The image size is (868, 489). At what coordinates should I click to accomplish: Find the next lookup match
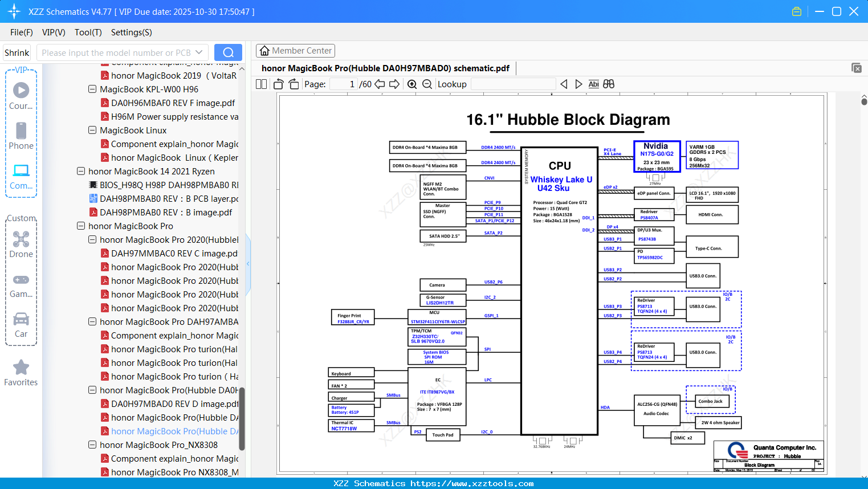click(x=578, y=84)
